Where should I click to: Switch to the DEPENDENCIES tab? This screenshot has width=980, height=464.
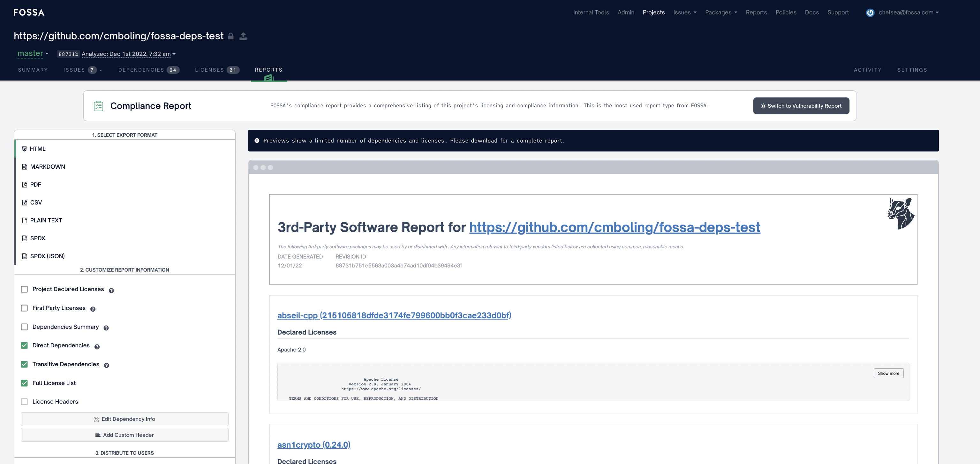point(149,70)
